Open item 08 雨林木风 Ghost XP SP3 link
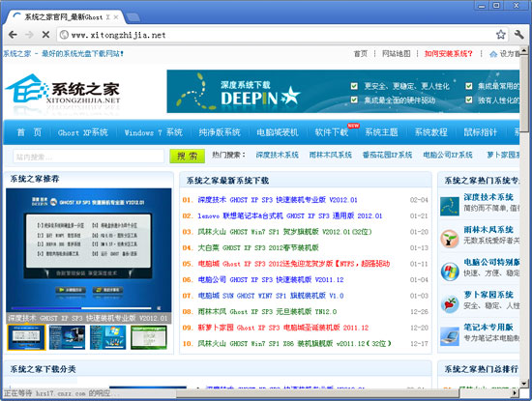532x401 pixels. click(x=267, y=311)
